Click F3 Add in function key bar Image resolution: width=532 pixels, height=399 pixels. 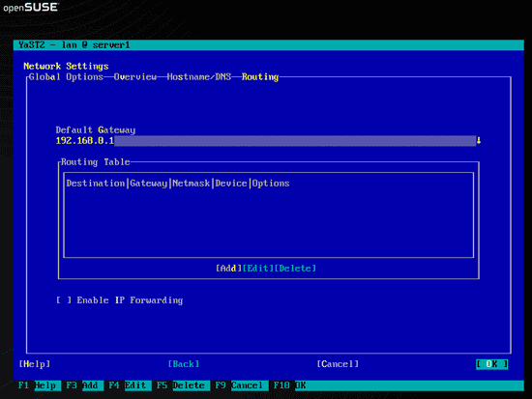coord(82,385)
